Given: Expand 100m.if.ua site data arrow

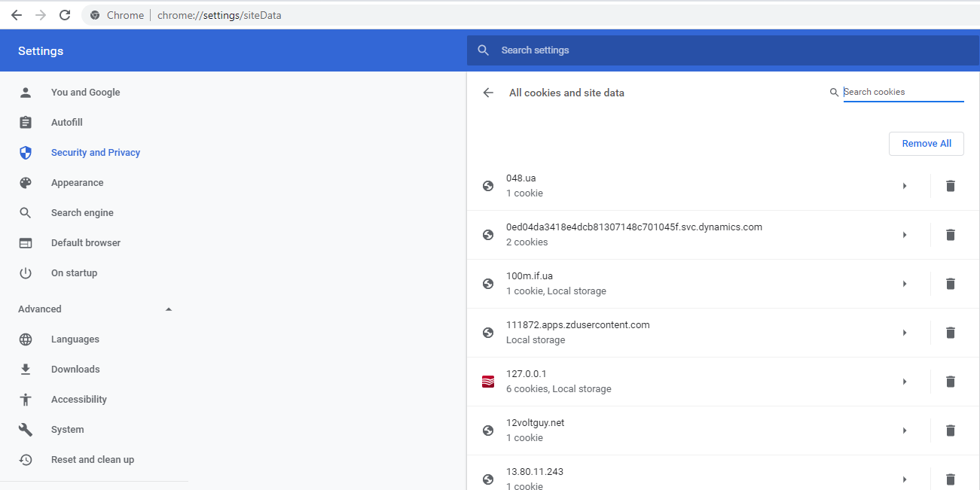Looking at the screenshot, I should tap(905, 284).
